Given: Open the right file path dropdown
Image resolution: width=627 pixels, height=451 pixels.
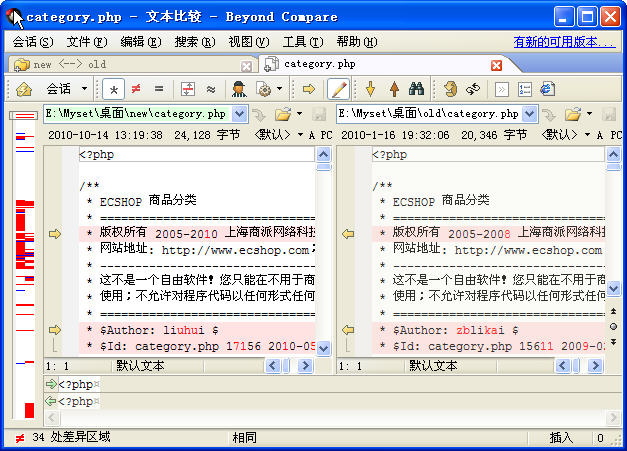Looking at the screenshot, I should pyautogui.click(x=530, y=114).
